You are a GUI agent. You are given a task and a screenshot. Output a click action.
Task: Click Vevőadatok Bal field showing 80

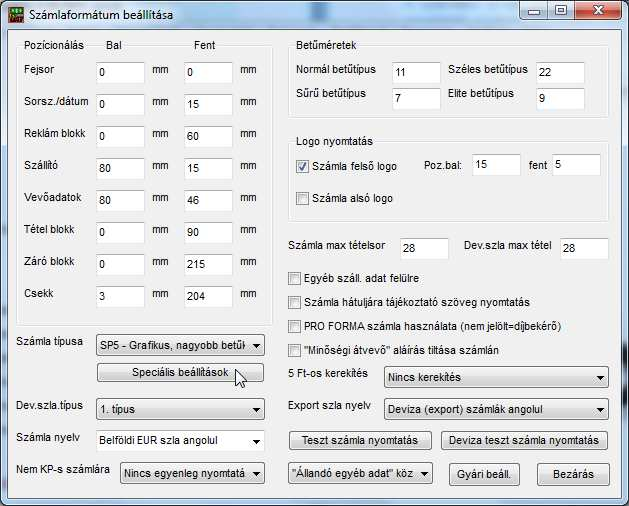(120, 200)
